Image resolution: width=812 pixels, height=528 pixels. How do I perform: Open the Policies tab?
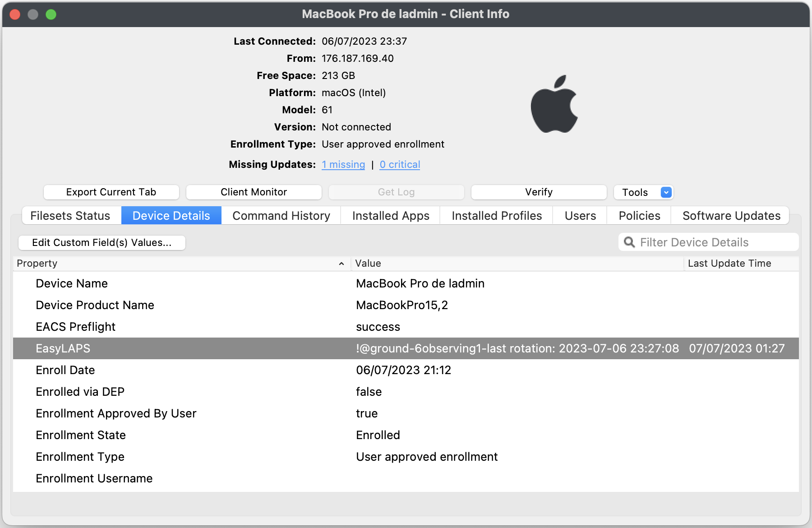pyautogui.click(x=639, y=216)
